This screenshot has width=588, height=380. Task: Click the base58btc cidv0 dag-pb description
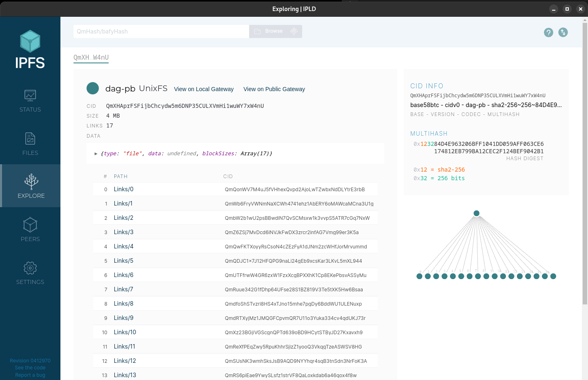click(486, 105)
